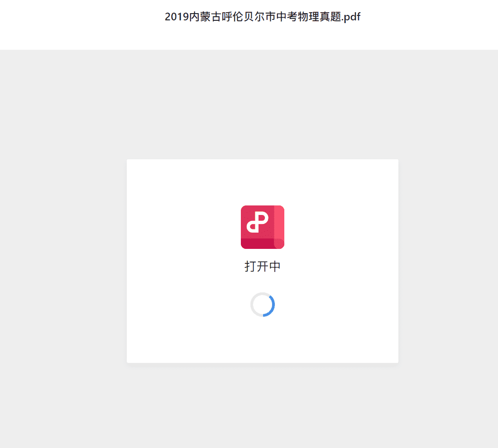
Task: Click the .pdf extension in the title
Action: [351, 17]
